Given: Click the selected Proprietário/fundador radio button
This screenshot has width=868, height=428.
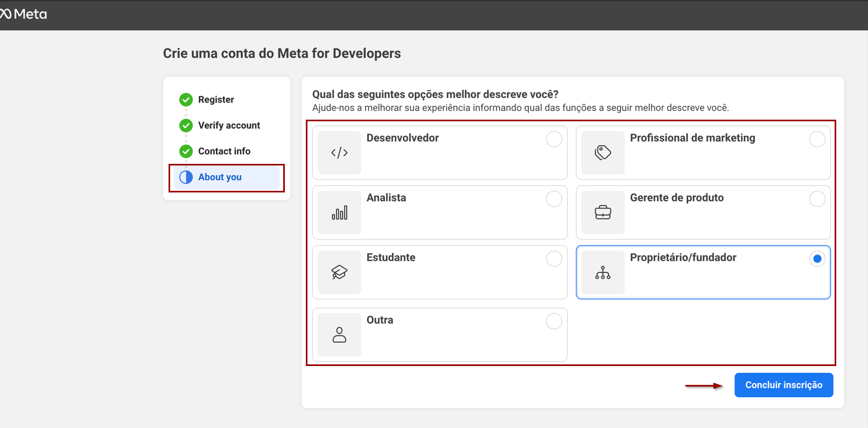Looking at the screenshot, I should [817, 259].
